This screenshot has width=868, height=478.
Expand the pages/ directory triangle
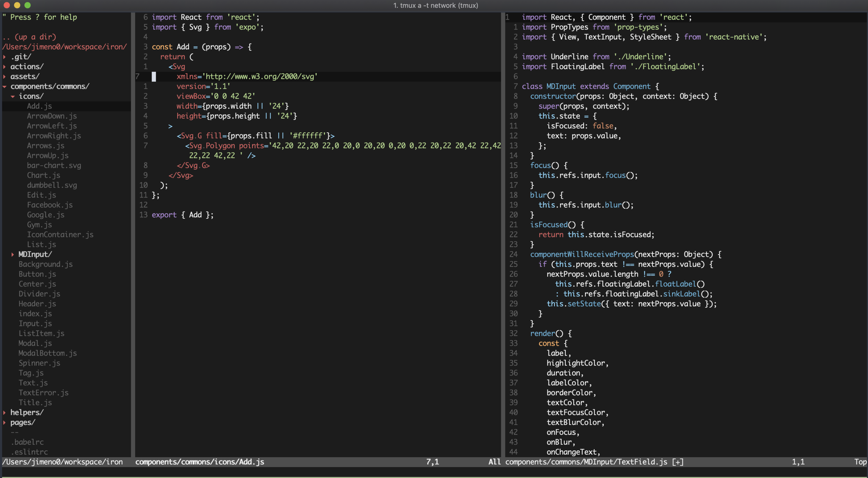[5, 422]
